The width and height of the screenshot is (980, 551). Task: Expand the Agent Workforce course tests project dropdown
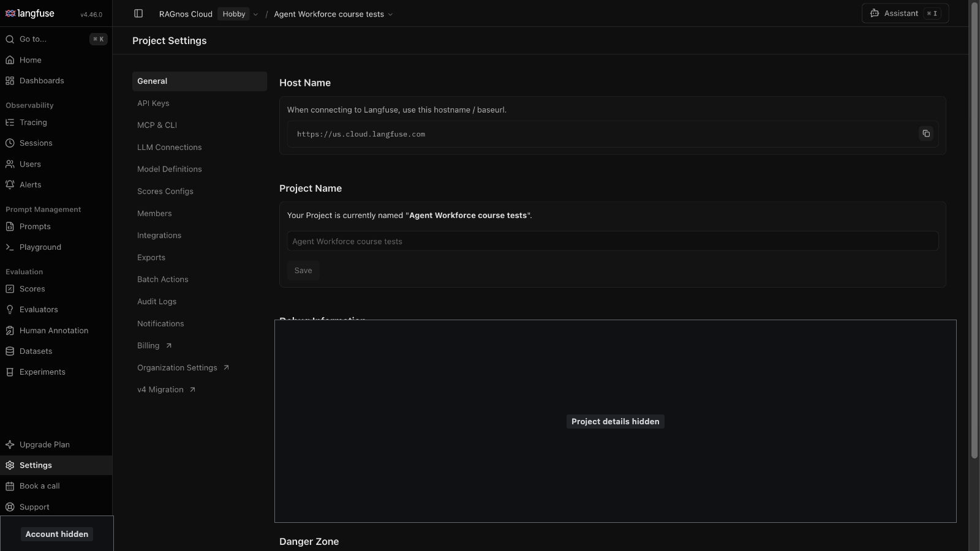pyautogui.click(x=390, y=14)
